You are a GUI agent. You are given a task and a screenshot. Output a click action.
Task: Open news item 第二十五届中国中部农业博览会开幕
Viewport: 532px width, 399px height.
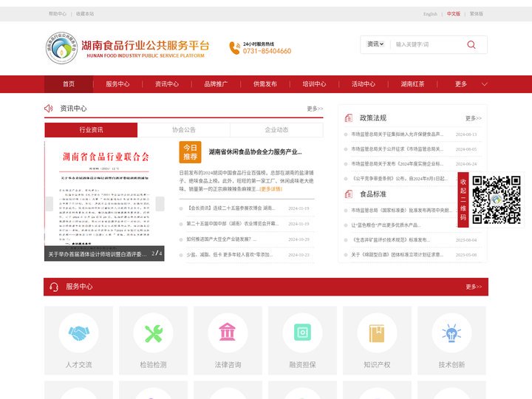[233, 224]
